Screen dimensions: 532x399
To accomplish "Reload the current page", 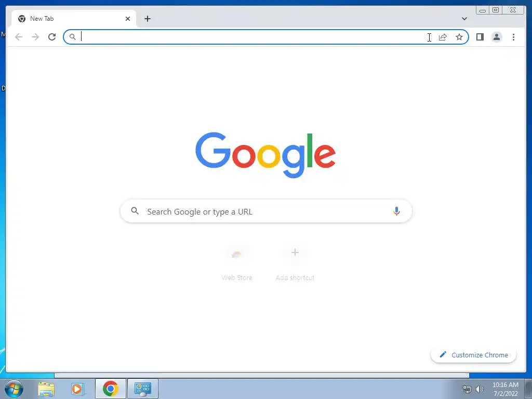I will (52, 37).
